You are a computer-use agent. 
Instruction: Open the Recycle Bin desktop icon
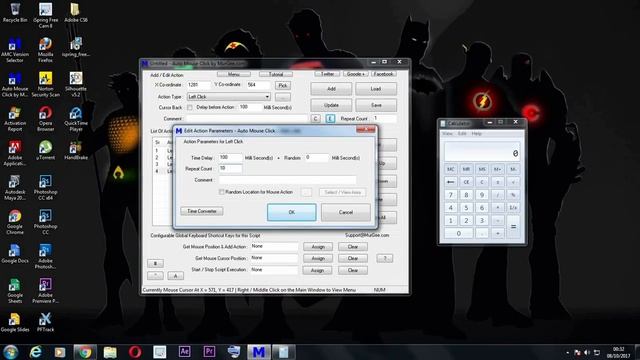(15, 12)
